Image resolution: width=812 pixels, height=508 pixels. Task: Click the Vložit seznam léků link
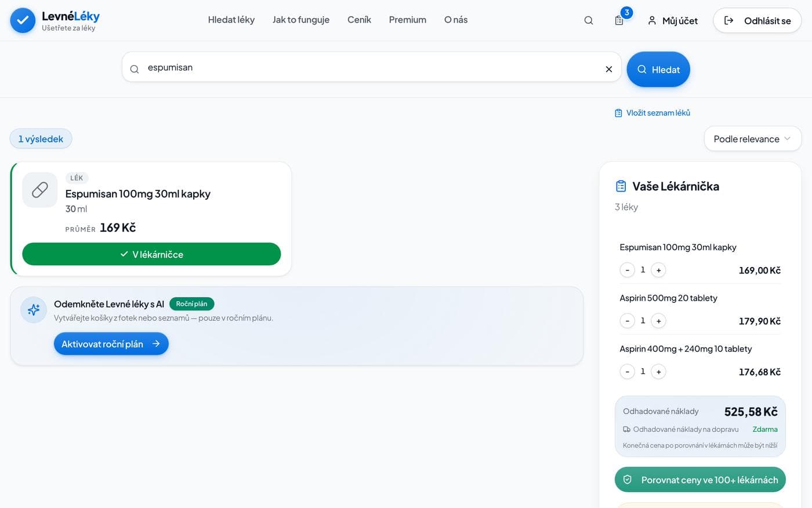[652, 113]
